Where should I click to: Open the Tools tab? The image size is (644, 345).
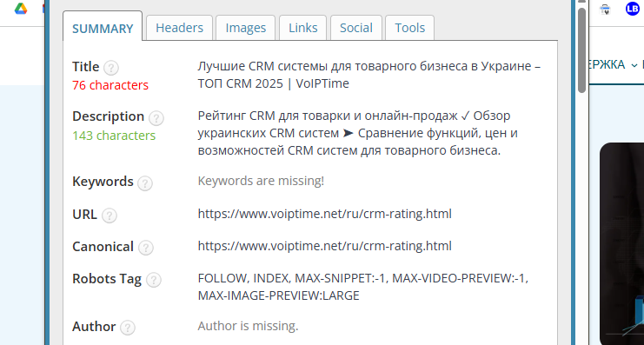tap(410, 28)
